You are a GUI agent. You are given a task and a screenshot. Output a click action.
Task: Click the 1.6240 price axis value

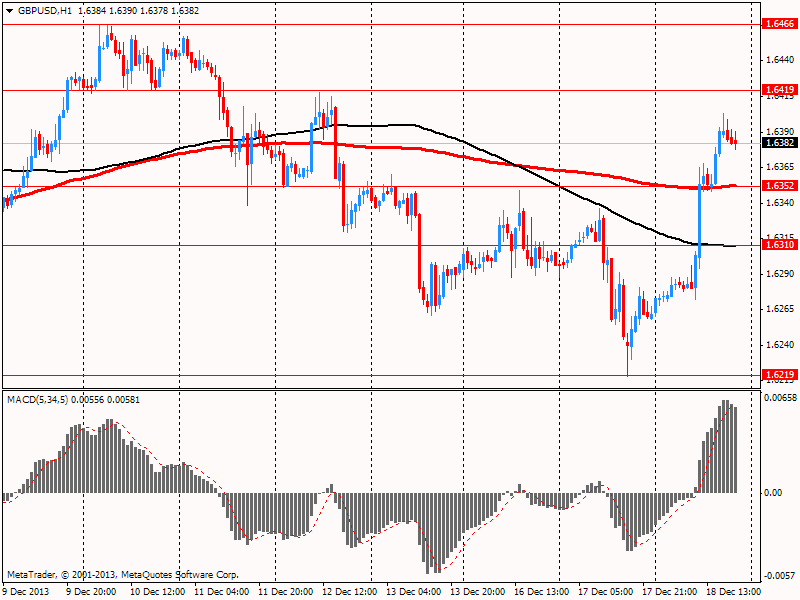pos(781,345)
